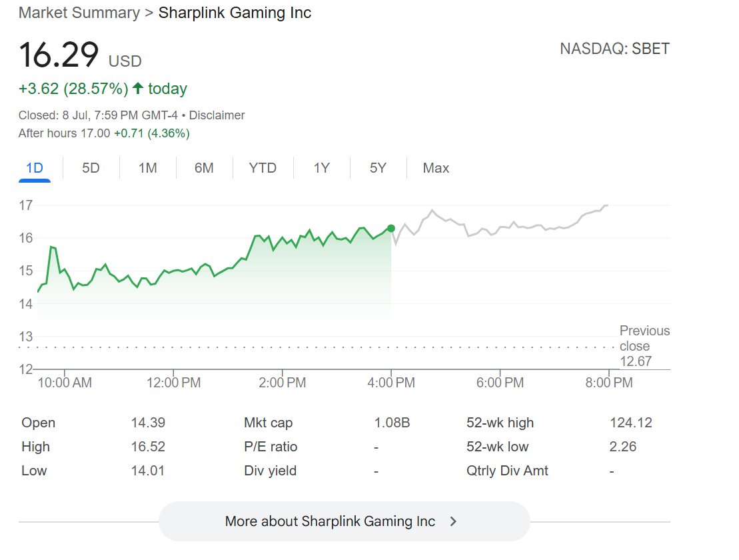View the 5Y chart tab

pyautogui.click(x=378, y=168)
